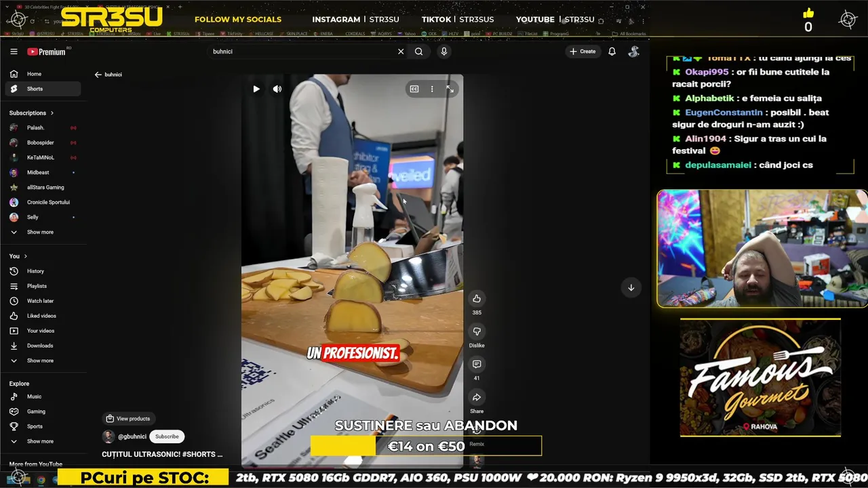Click the @gbuhnici channel avatar
The image size is (868, 488).
(x=108, y=436)
